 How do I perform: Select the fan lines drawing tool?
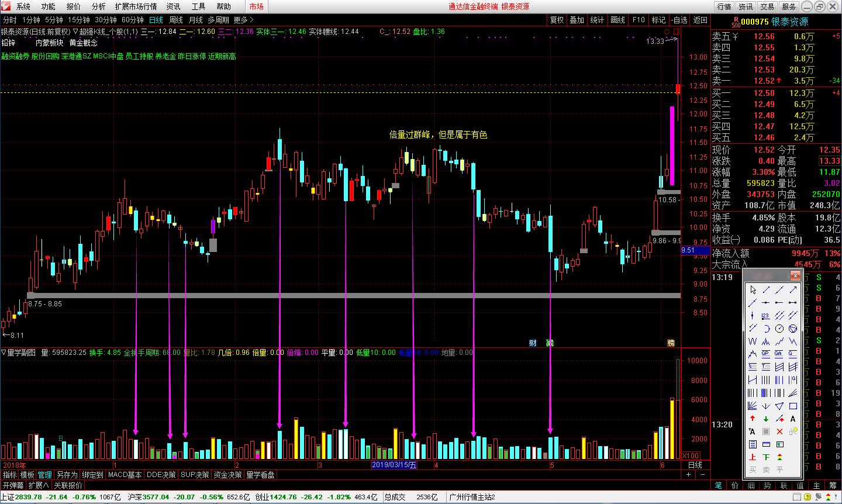[x=753, y=406]
